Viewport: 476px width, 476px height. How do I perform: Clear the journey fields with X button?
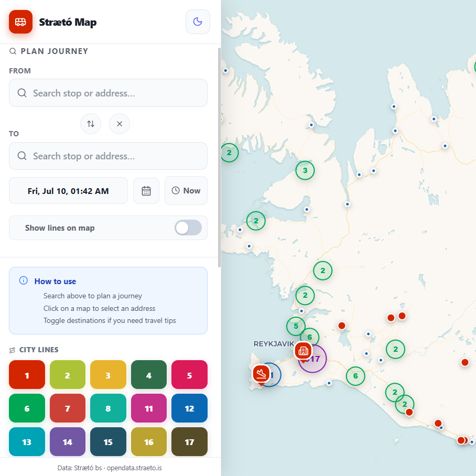pyautogui.click(x=120, y=124)
